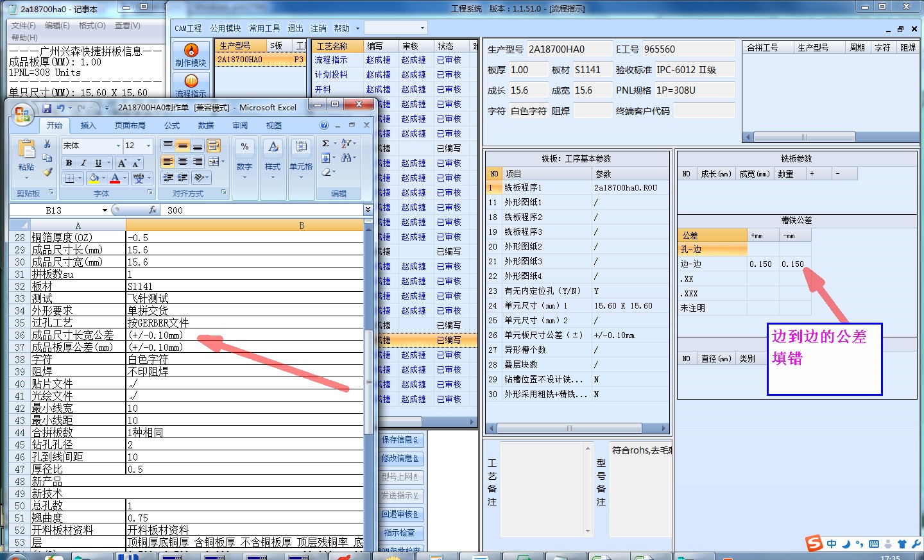Open the font size 12 dropdown
The height and width of the screenshot is (560, 924).
(148, 146)
